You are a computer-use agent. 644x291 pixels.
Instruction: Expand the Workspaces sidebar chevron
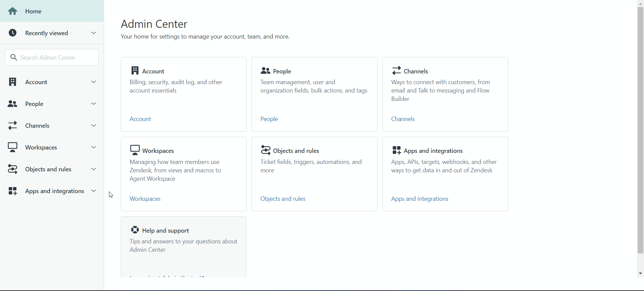point(94,147)
